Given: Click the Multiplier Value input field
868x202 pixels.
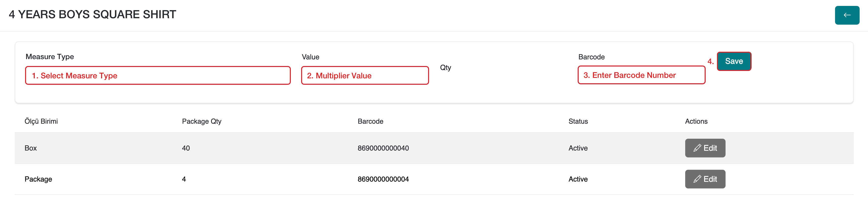Looking at the screenshot, I should click(365, 76).
